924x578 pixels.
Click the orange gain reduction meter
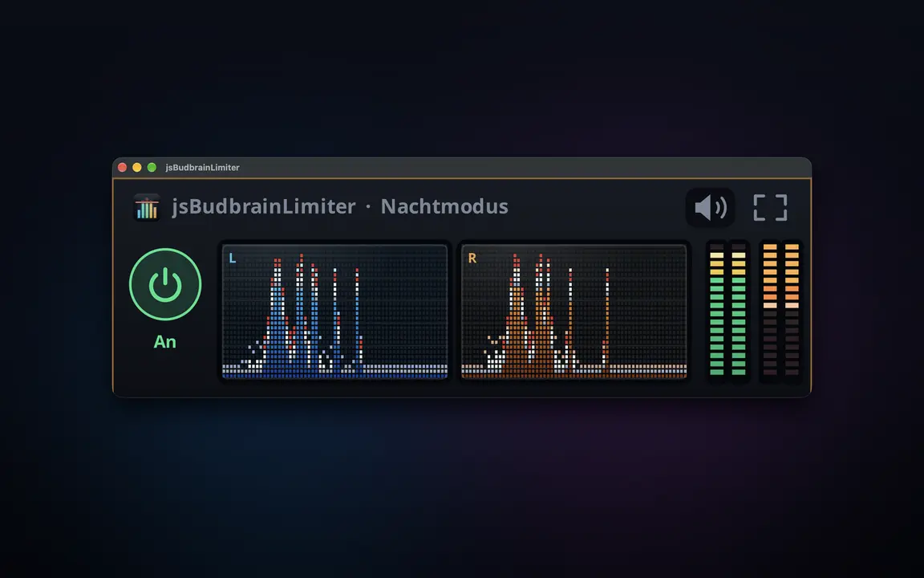(780, 311)
